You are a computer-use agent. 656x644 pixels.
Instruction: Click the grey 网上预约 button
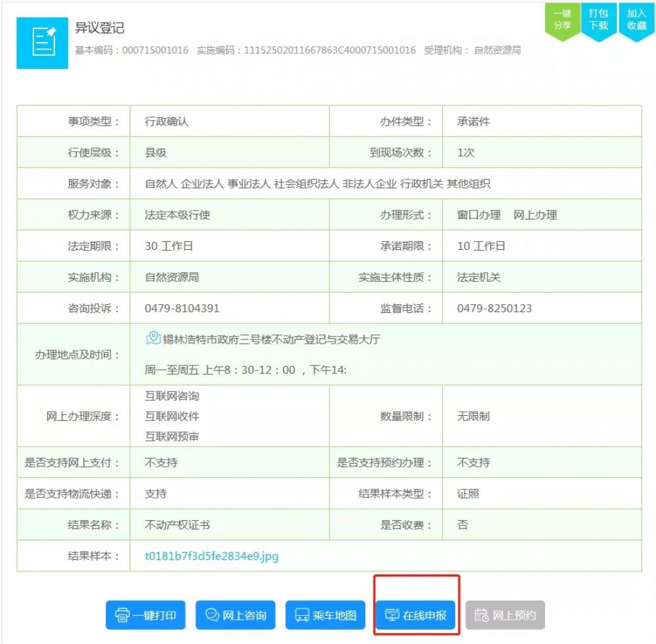[x=505, y=615]
